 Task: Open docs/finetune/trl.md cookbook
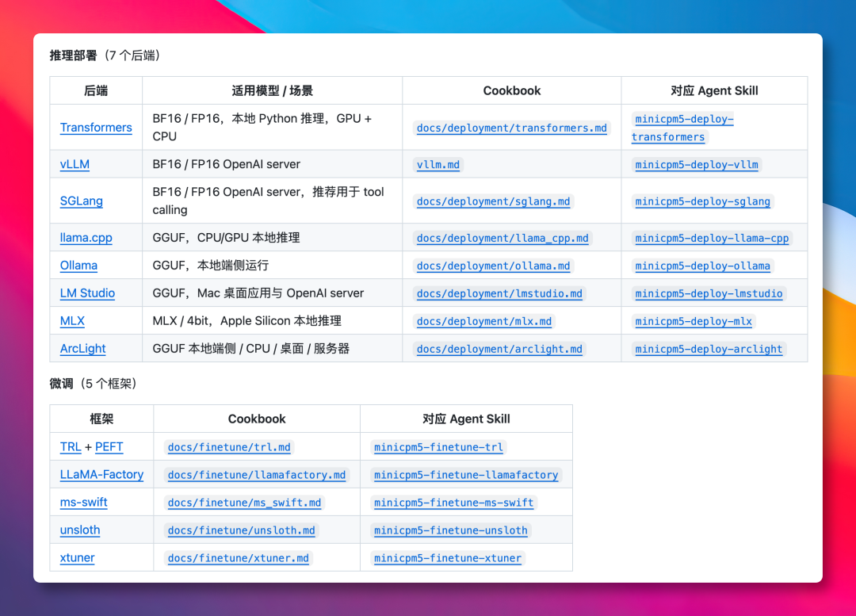coord(229,447)
